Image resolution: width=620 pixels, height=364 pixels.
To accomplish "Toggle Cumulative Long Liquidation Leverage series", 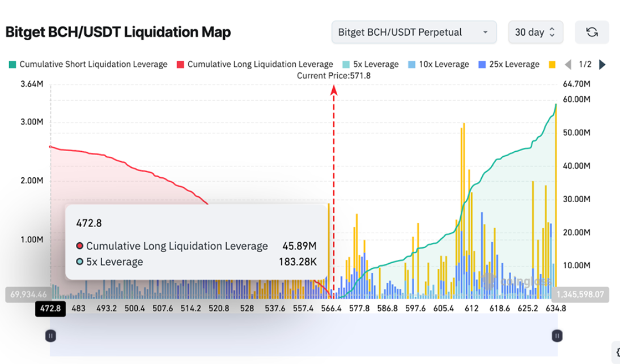I will (x=256, y=65).
